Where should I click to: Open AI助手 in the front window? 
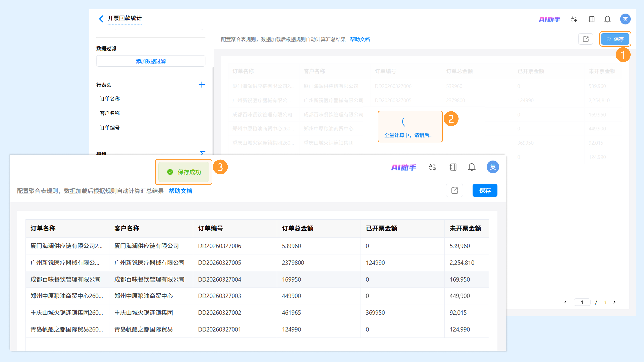[404, 167]
